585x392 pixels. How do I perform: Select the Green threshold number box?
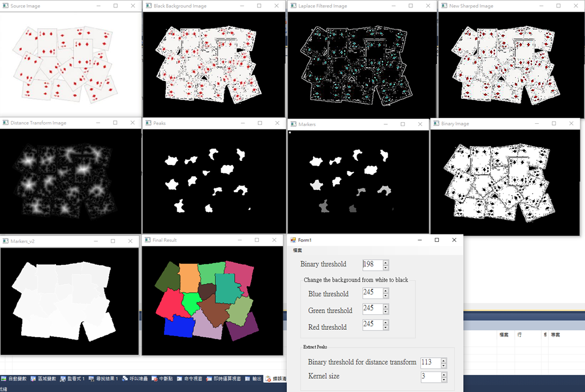pos(372,309)
